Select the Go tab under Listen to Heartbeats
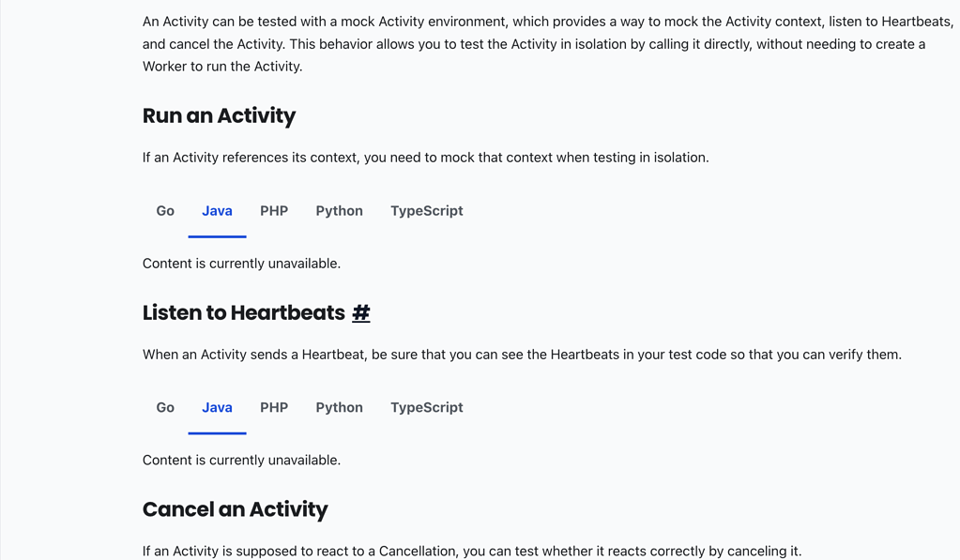This screenshot has height=560, width=960. (164, 407)
